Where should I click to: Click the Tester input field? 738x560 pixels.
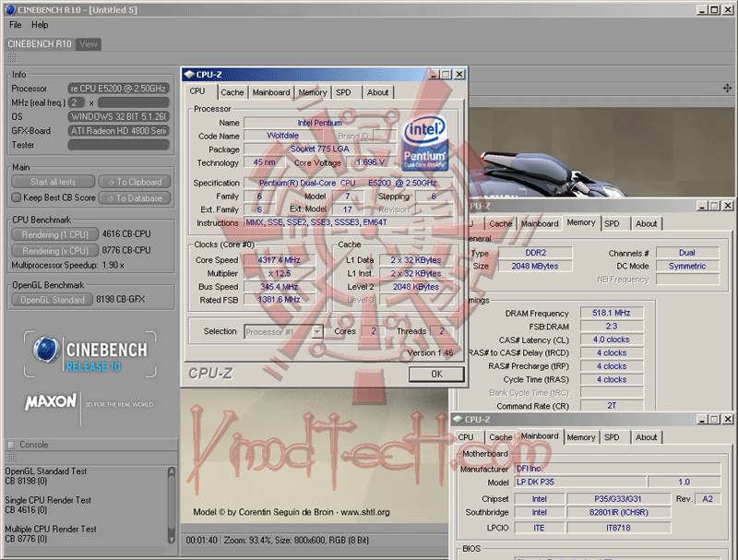pyautogui.click(x=119, y=145)
